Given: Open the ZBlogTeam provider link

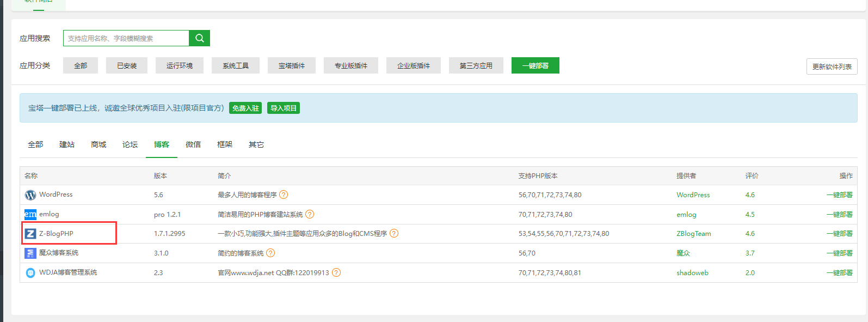Looking at the screenshot, I should click(x=694, y=233).
